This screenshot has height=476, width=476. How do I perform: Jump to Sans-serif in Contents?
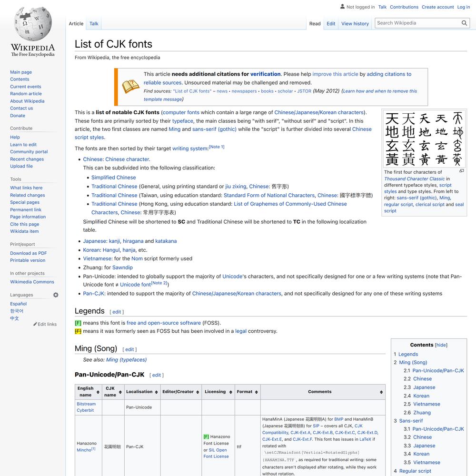[411, 421]
